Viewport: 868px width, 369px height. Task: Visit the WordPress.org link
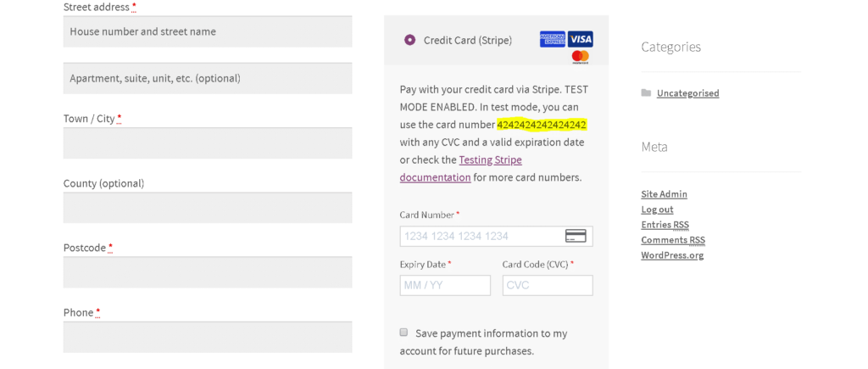coord(672,255)
